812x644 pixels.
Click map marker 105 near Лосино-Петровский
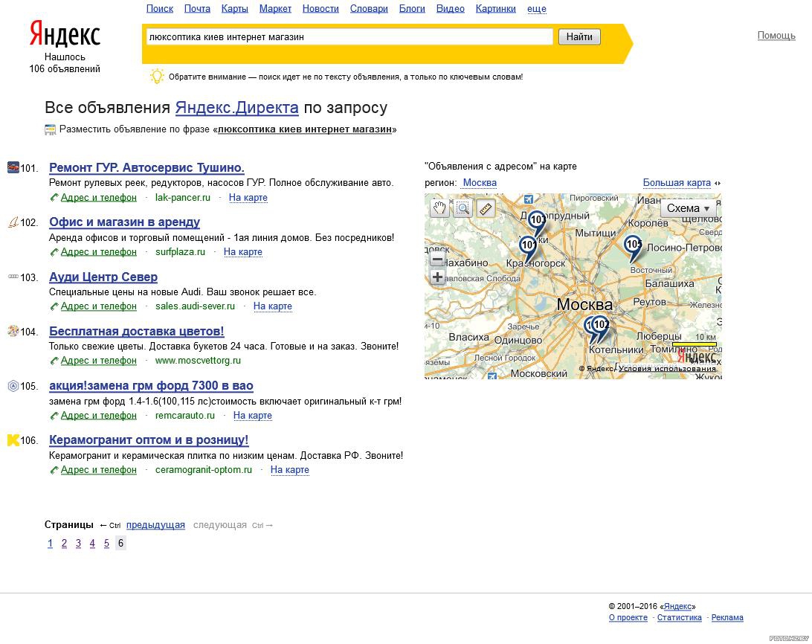click(634, 248)
